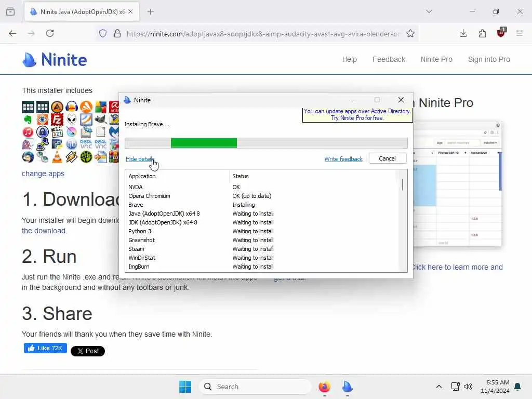Select the NVDA application row

261,187
